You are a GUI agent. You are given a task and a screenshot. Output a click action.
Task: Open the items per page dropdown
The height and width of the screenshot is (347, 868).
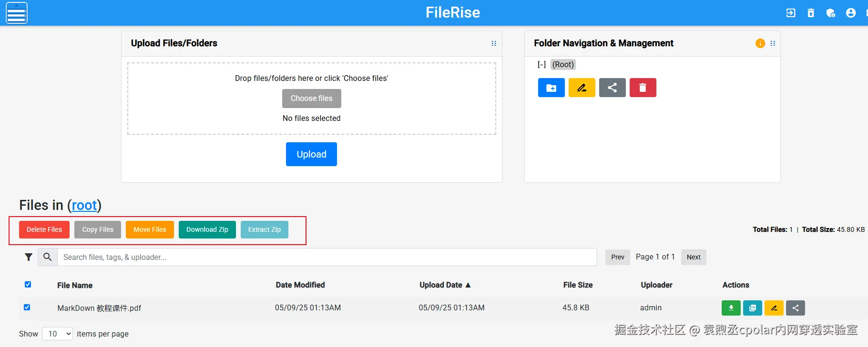58,334
